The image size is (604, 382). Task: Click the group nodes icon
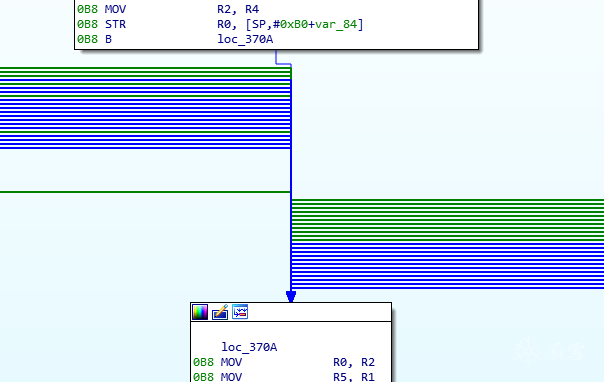click(x=240, y=312)
